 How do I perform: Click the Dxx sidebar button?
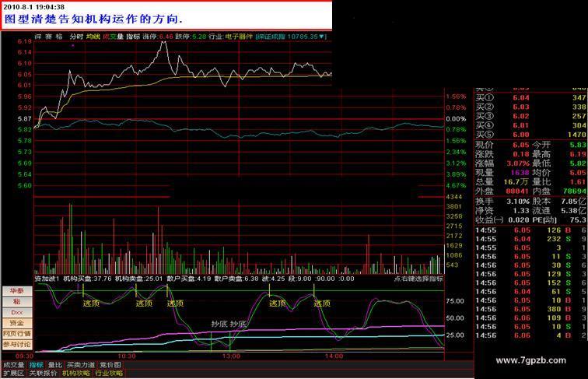click(17, 312)
